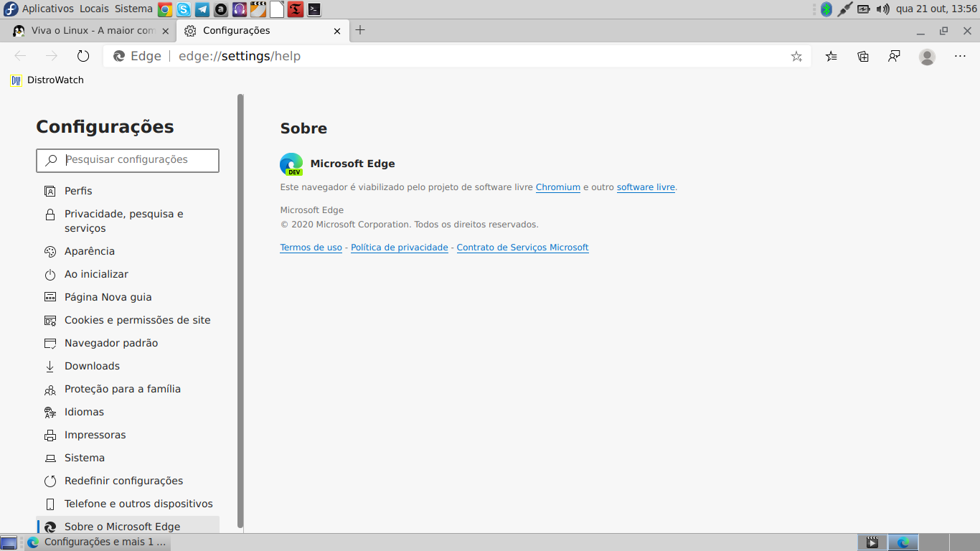Open the Política de privacidade link
980x551 pixels.
point(399,248)
